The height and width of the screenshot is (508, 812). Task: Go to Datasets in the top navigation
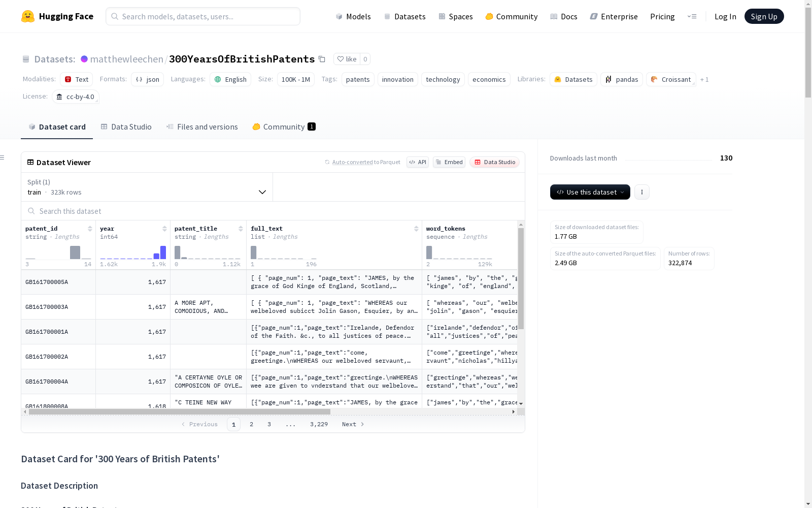click(x=404, y=16)
